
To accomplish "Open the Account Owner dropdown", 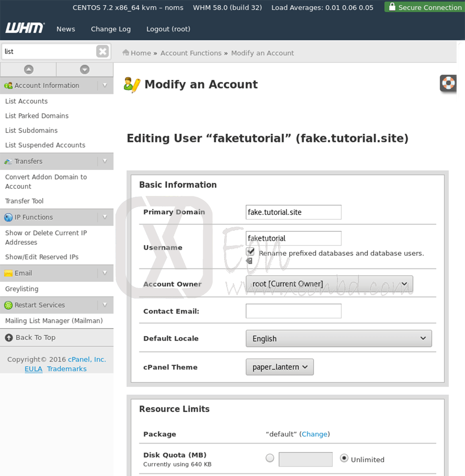I will click(x=329, y=284).
